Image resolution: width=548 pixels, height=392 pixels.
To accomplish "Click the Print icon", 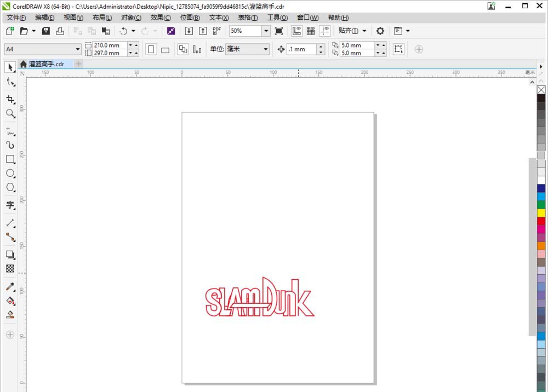I will tap(60, 31).
